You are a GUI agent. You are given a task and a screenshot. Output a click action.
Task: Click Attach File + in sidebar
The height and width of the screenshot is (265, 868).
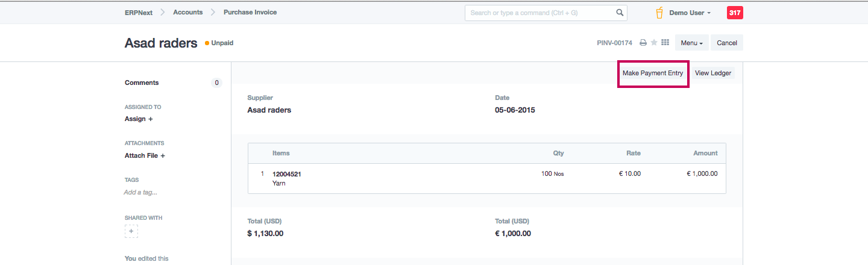pyautogui.click(x=145, y=155)
